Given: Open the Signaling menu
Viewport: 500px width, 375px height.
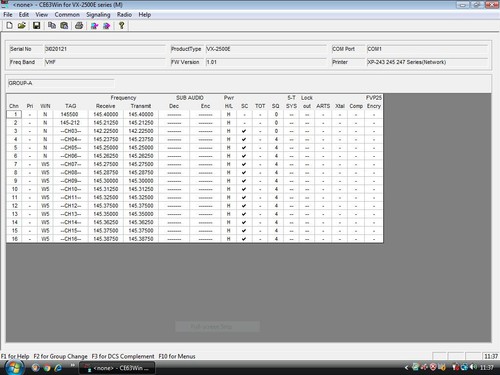Looking at the screenshot, I should point(98,15).
